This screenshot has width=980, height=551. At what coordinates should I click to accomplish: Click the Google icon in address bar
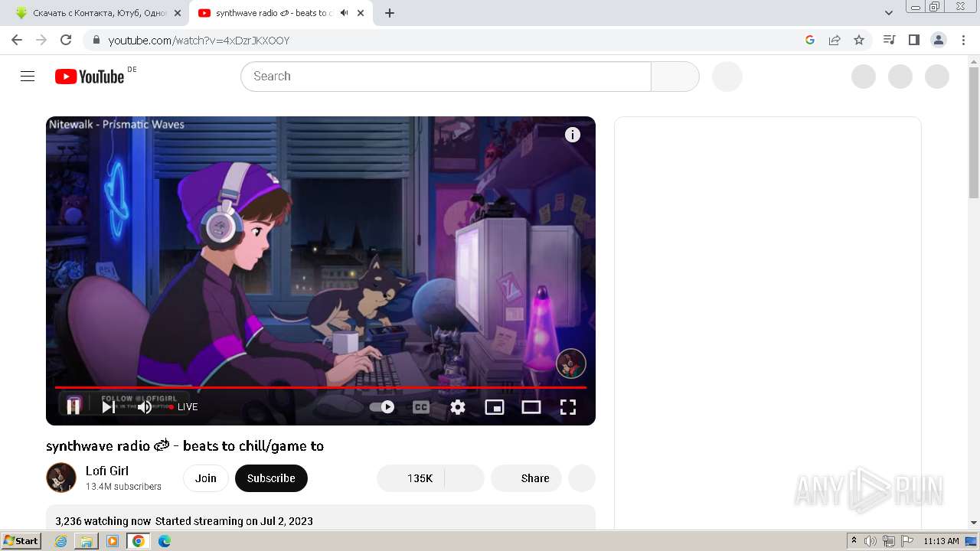tap(810, 40)
